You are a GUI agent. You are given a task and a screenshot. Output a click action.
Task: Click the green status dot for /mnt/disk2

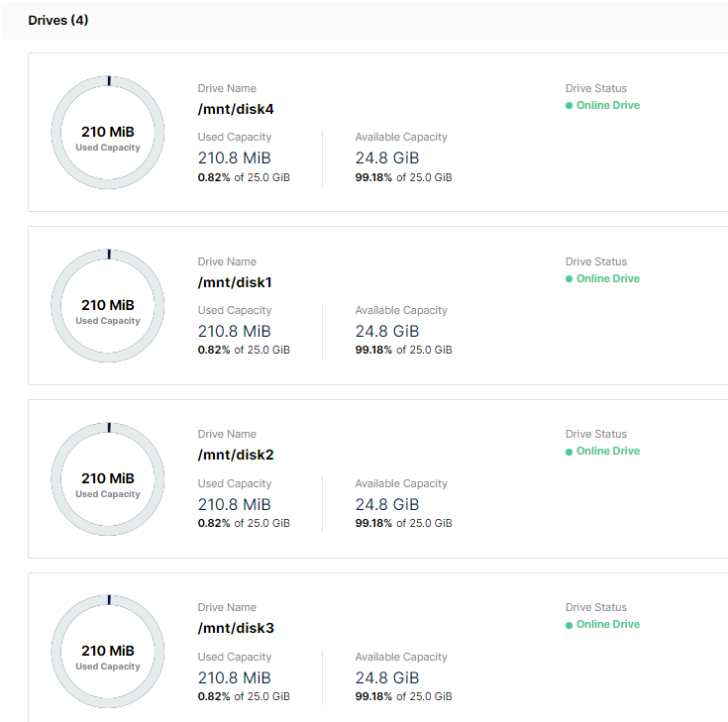[569, 452]
